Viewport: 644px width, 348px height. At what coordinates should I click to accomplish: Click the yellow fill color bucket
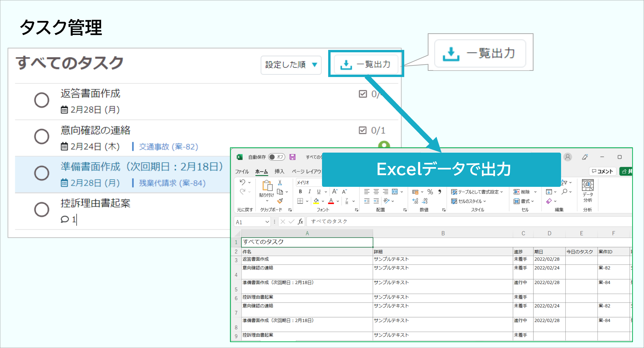point(316,201)
